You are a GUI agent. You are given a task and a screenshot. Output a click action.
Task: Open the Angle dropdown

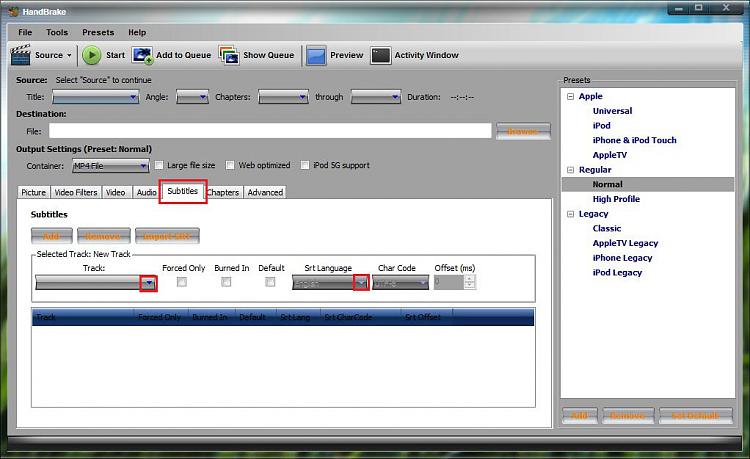click(x=192, y=97)
